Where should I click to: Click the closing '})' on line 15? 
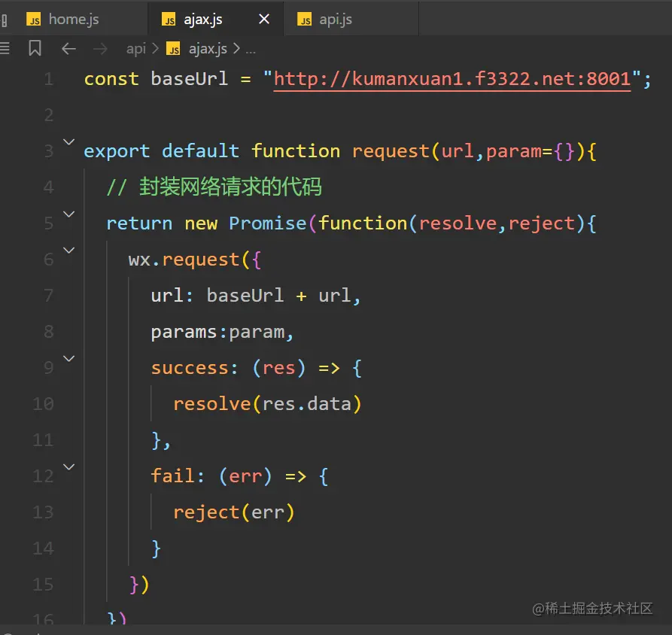point(139,585)
